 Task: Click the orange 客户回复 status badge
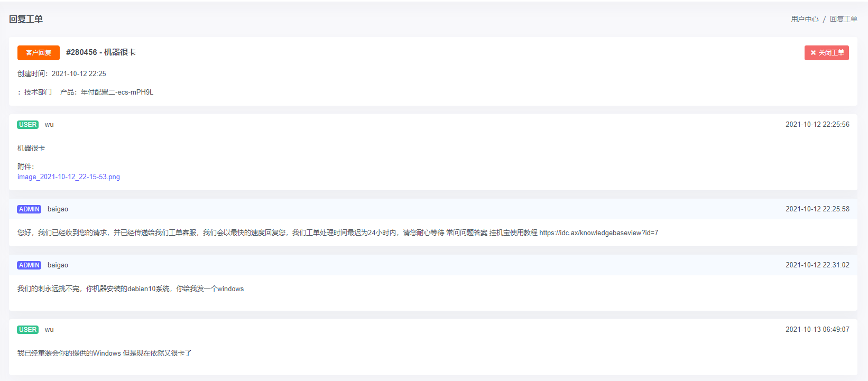39,53
